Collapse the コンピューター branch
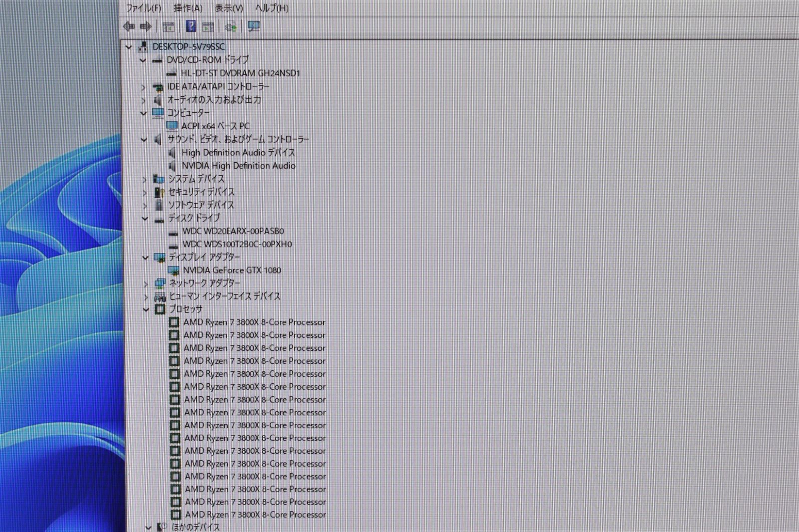This screenshot has height=532, width=799. coord(144,113)
